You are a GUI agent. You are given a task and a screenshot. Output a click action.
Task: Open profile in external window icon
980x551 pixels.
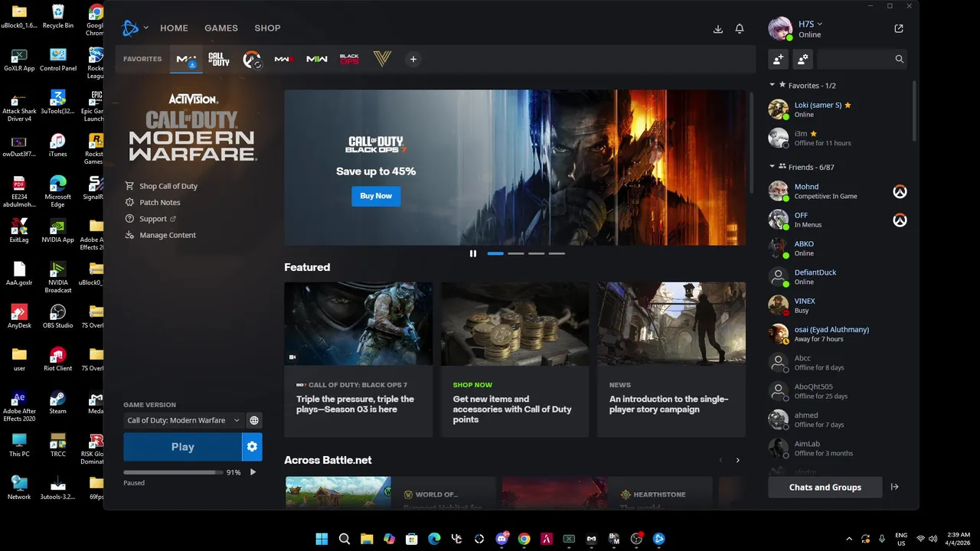coord(899,28)
